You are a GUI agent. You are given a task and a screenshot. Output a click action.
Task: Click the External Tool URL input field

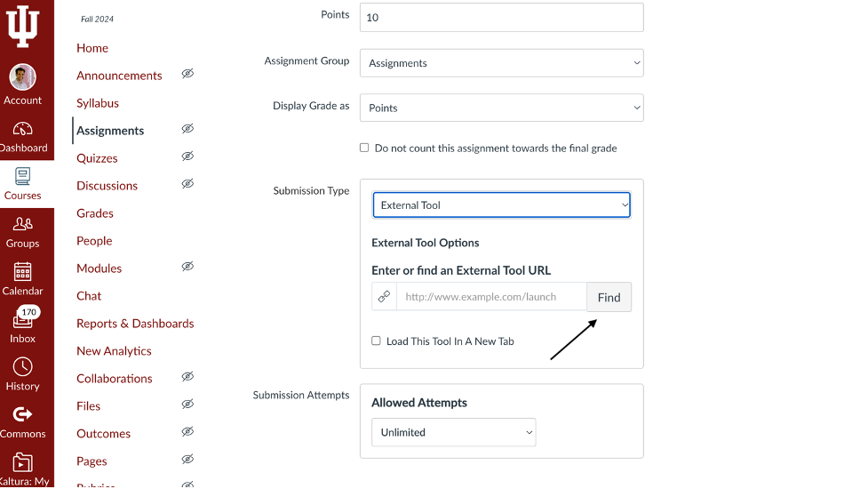click(x=490, y=297)
